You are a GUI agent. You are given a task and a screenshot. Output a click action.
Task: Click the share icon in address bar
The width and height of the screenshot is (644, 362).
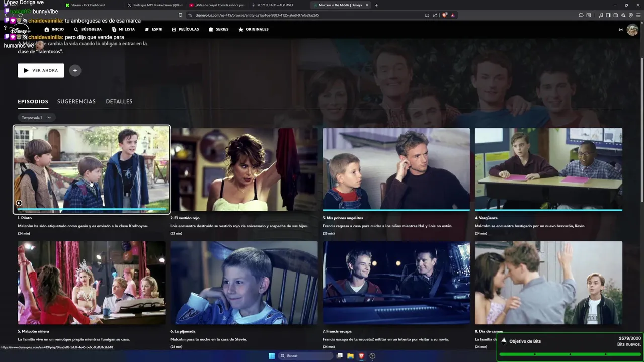(x=435, y=15)
